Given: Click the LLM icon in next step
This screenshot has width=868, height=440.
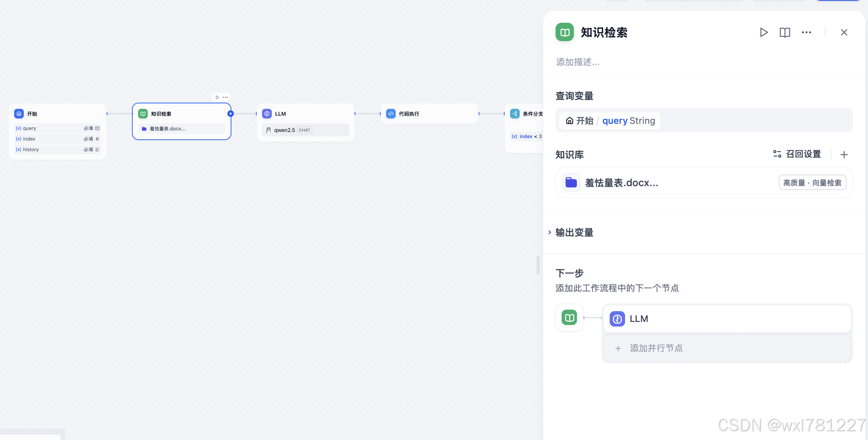Looking at the screenshot, I should coord(617,319).
